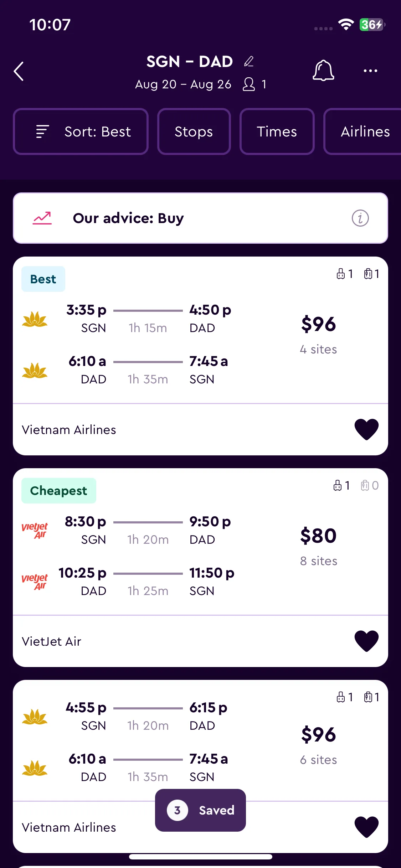
Task: Tap the VietJet Air logo on the 8:30 p flight
Action: pos(35,530)
